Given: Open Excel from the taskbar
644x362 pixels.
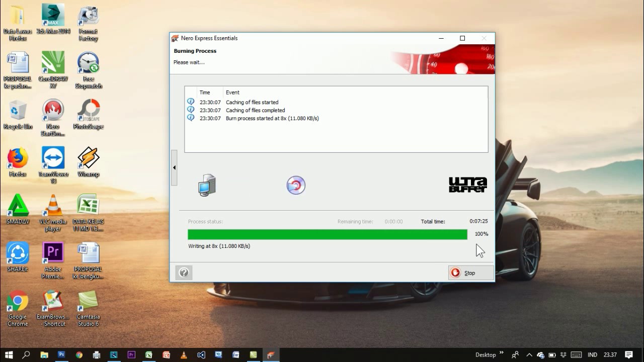Looking at the screenshot, I should [x=149, y=354].
